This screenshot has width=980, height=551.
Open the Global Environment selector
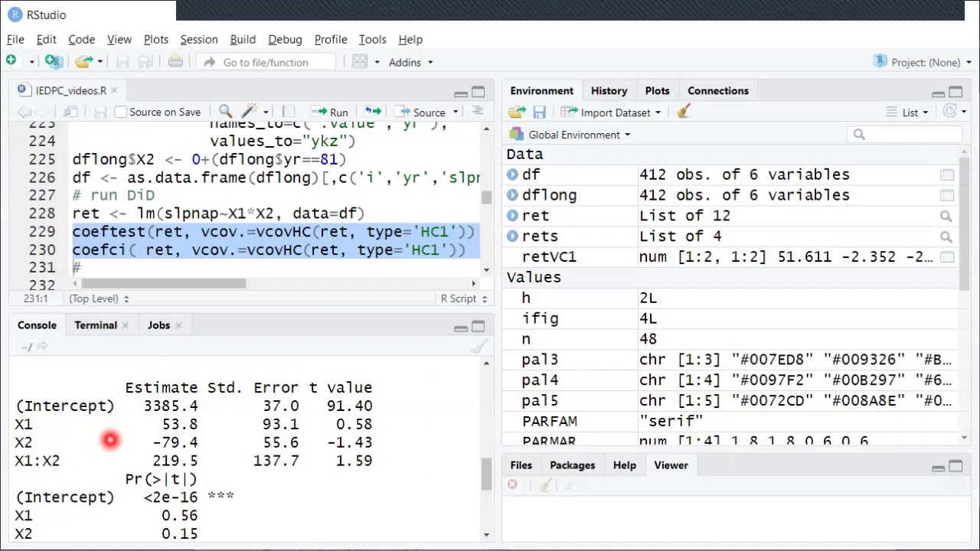(x=571, y=135)
